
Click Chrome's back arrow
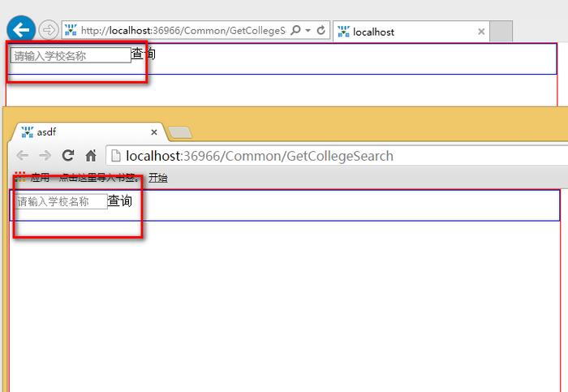[23, 156]
